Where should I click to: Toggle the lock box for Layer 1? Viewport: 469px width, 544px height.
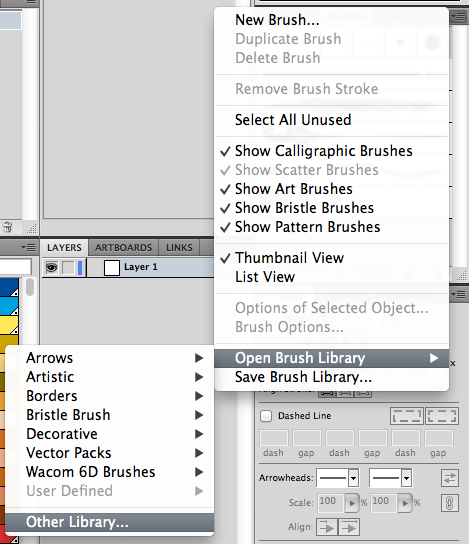tap(68, 267)
